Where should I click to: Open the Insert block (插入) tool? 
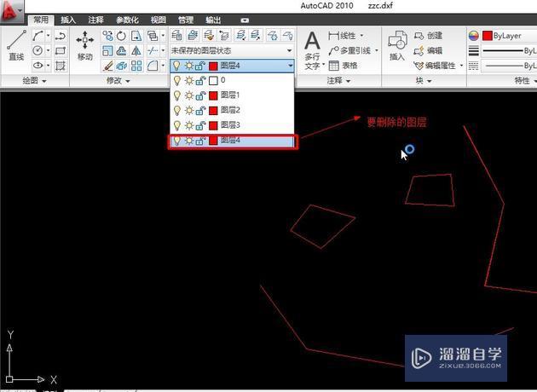(x=397, y=45)
